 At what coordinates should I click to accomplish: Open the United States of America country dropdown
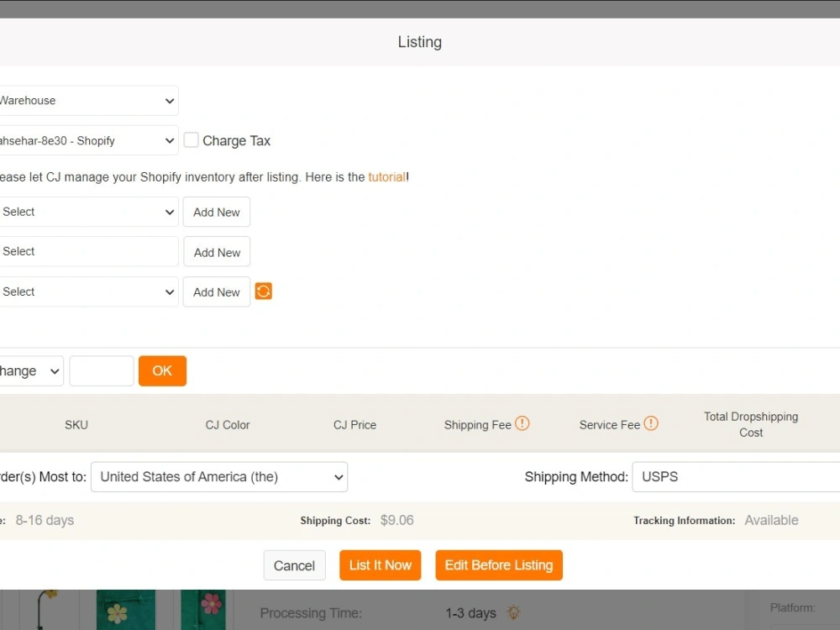click(x=219, y=477)
